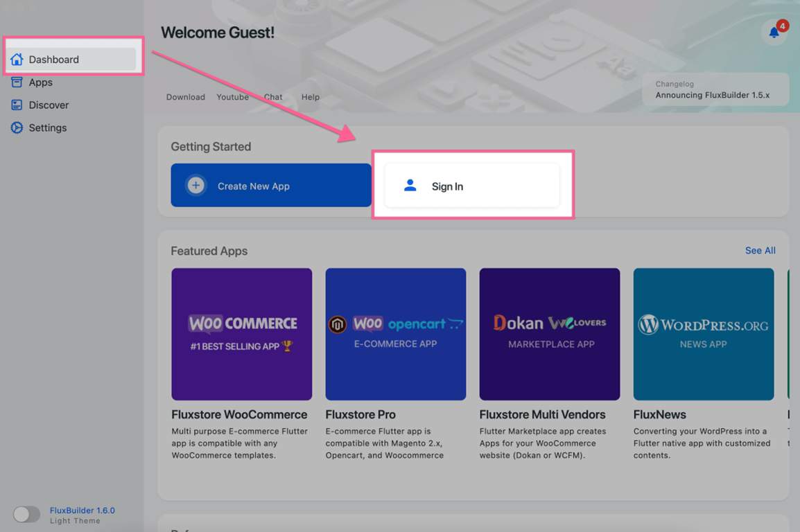Click the Fluxstore WooCommerce title text
This screenshot has height=532, width=800.
pyautogui.click(x=239, y=415)
